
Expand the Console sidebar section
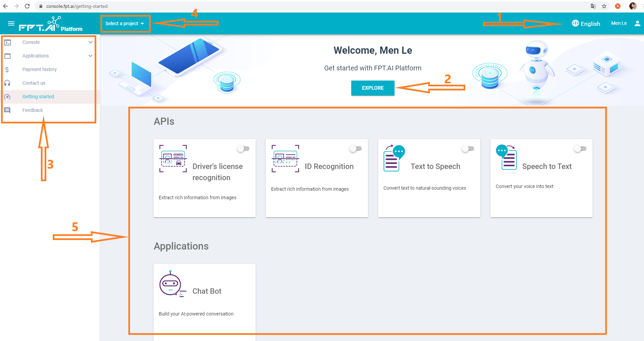coord(90,42)
